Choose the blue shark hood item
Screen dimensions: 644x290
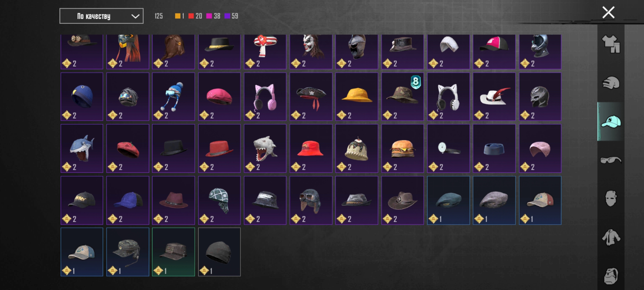coord(82,148)
